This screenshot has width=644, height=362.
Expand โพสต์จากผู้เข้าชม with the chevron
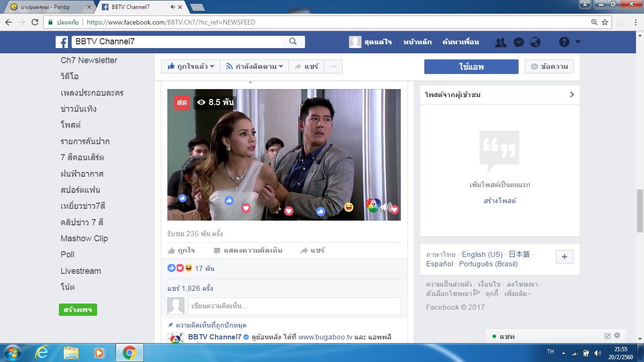[x=571, y=95]
